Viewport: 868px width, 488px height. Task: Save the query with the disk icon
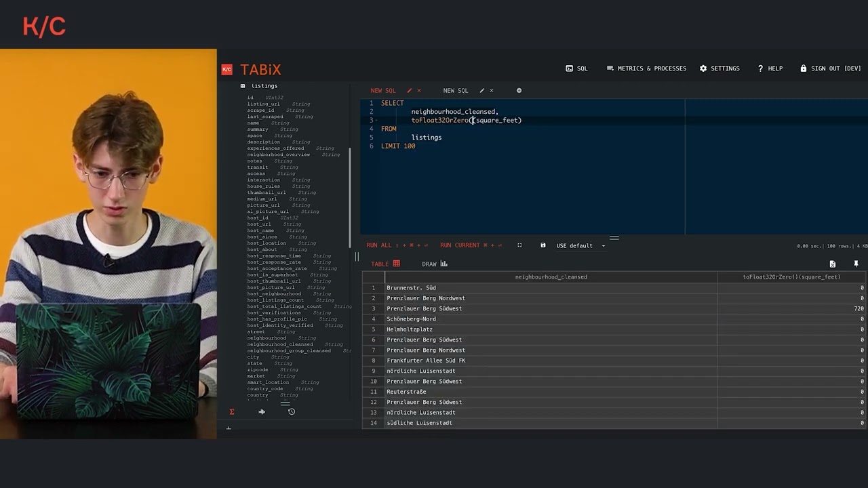click(x=542, y=245)
